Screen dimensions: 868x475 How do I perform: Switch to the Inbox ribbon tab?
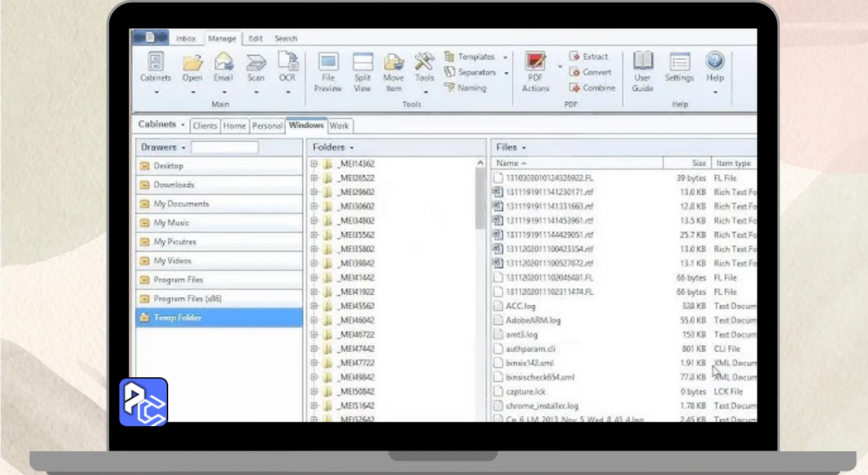(x=186, y=39)
